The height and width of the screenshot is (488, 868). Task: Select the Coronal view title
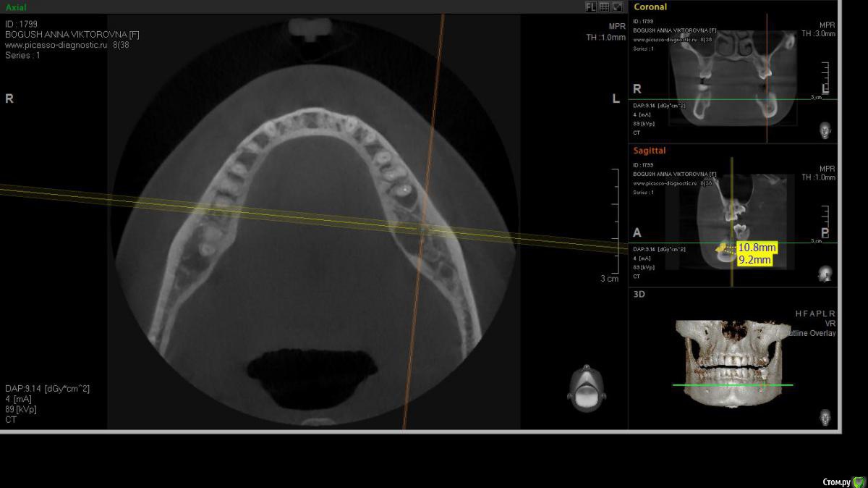click(x=650, y=7)
